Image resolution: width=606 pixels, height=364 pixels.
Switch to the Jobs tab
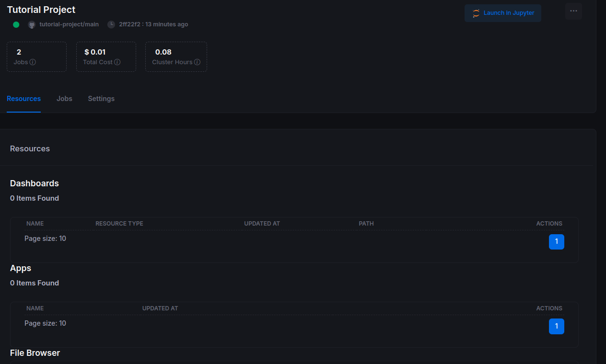pos(64,99)
